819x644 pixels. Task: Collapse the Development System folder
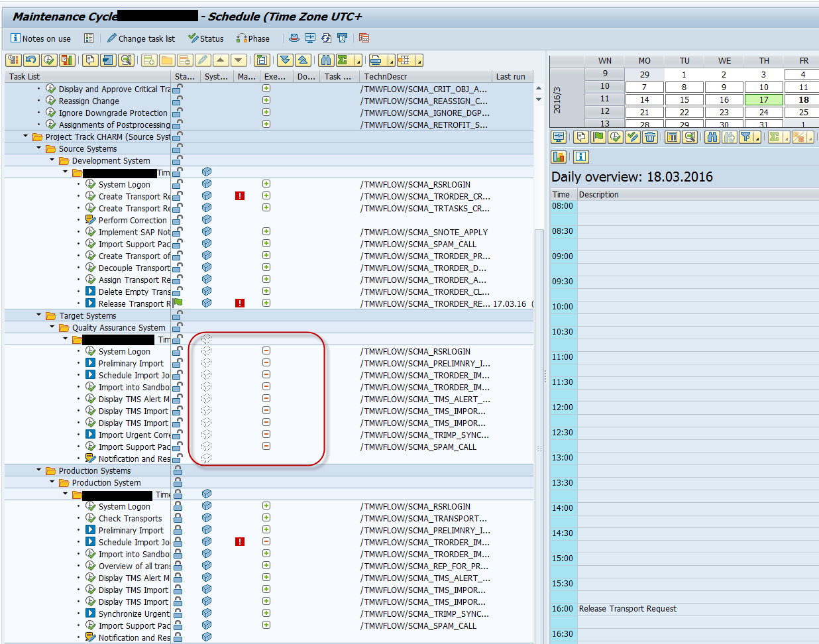[52, 160]
